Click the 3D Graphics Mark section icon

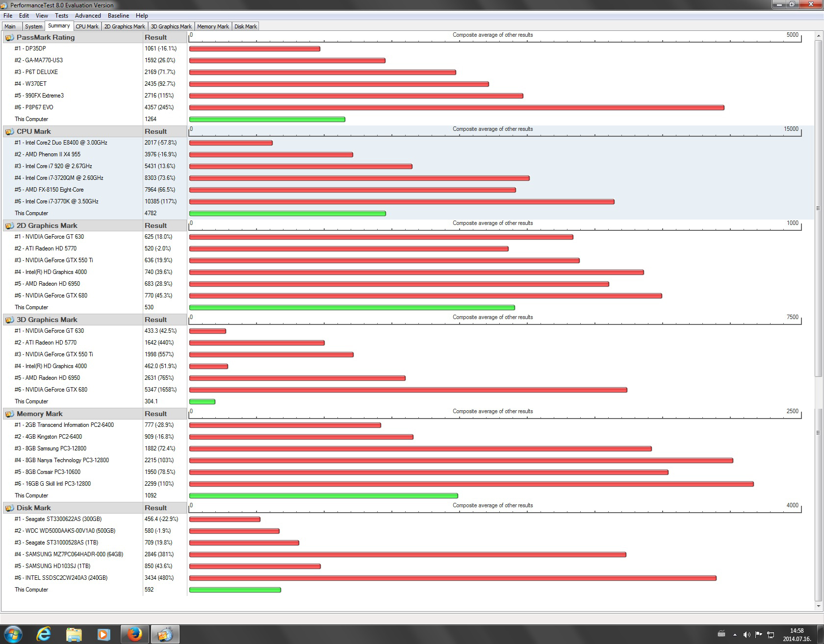[9, 320]
